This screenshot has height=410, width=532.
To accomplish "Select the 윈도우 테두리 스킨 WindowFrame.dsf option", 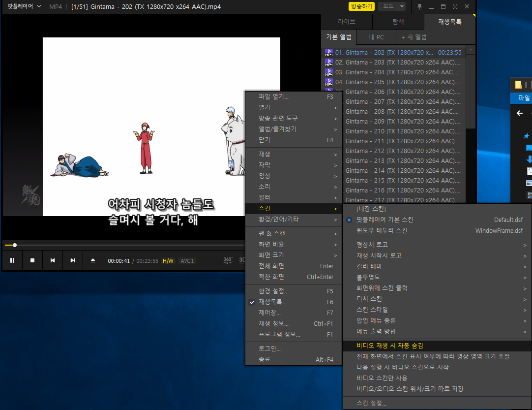I will pos(437,231).
